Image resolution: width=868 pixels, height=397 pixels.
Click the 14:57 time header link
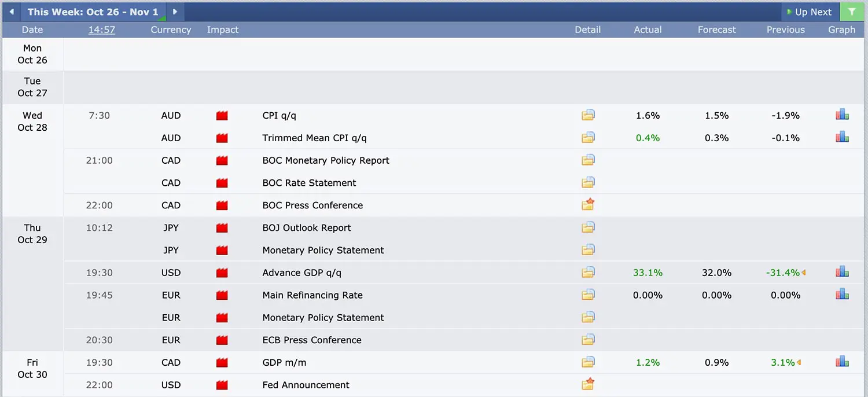tap(101, 30)
